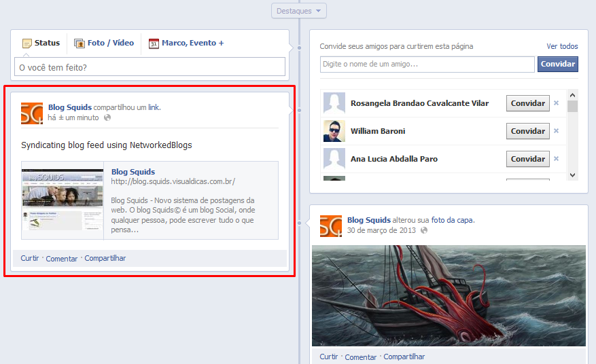This screenshot has width=596, height=364.
Task: Click Compartilhar under the cover photo
Action: [404, 357]
